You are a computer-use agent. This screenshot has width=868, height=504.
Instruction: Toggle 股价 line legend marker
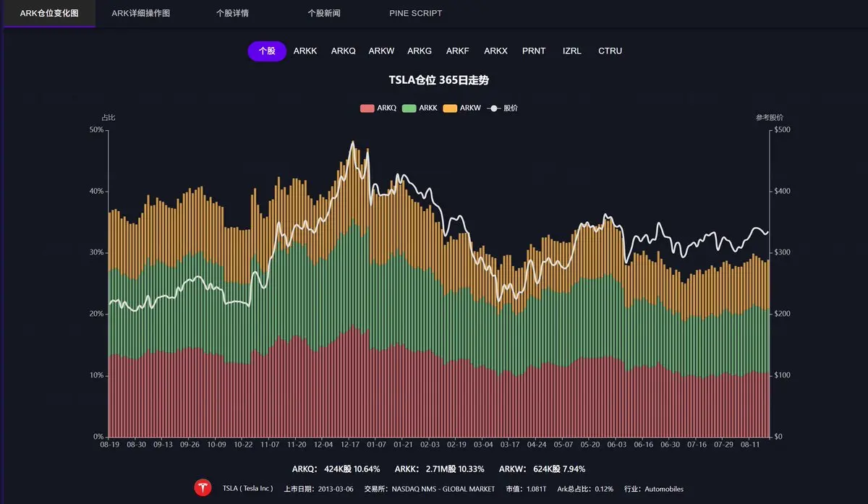pos(493,108)
